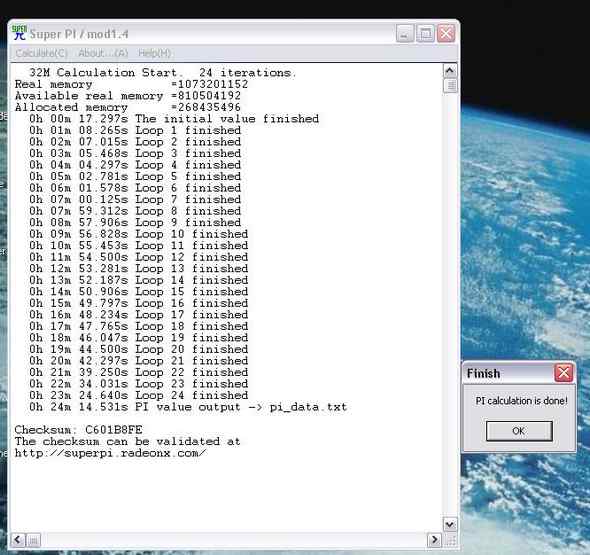Open the Help(H) menu

(x=155, y=53)
